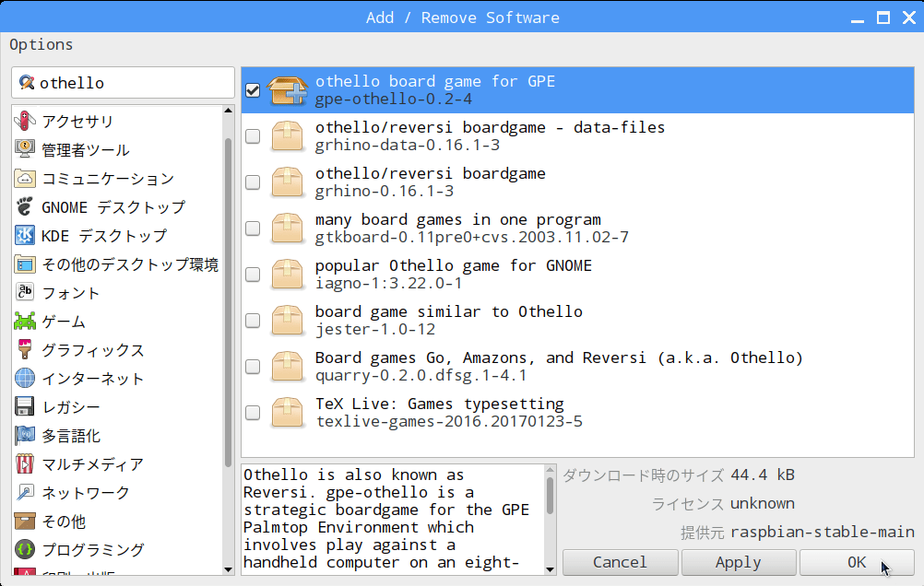Click the othello search input field
Viewport: 924px width, 586px height.
coord(124,82)
